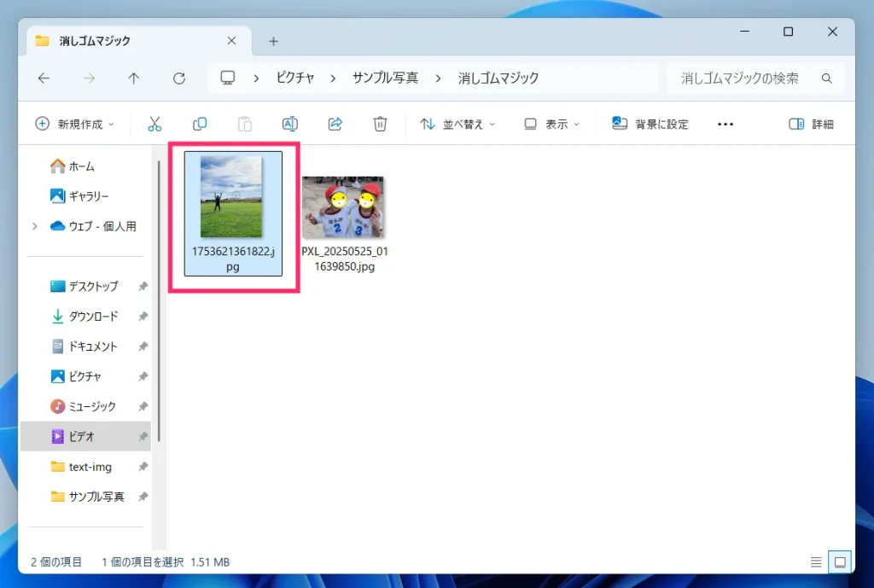Open the 並べ替え sort dropdown
The height and width of the screenshot is (588, 874).
[x=457, y=124]
